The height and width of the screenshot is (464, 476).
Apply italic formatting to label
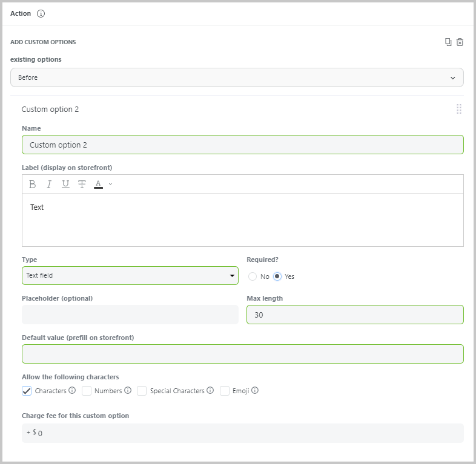tap(49, 184)
